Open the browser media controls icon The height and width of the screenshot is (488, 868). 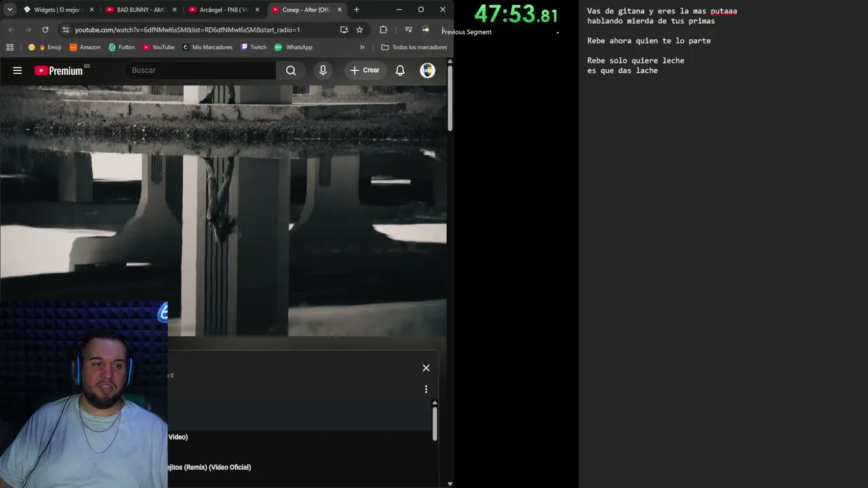click(x=408, y=30)
